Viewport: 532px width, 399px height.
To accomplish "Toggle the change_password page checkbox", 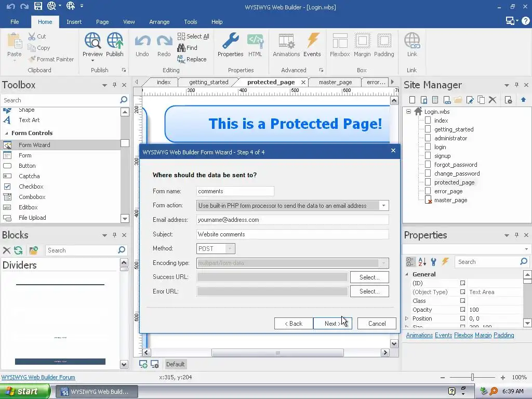I will (x=428, y=173).
